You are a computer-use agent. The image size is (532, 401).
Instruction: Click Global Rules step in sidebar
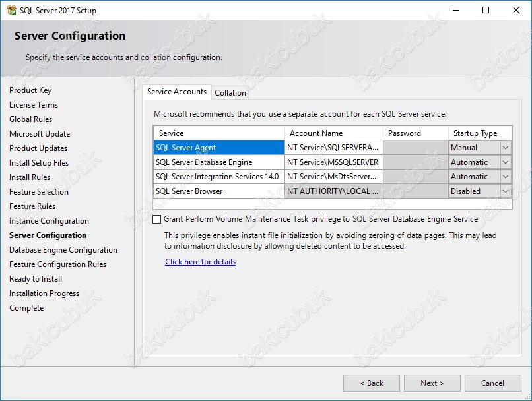31,119
